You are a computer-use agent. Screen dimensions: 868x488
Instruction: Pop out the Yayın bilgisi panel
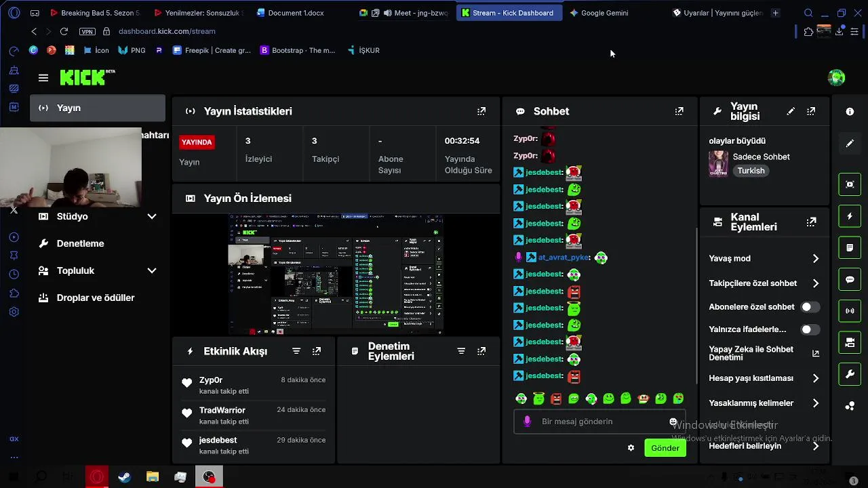[x=811, y=111]
